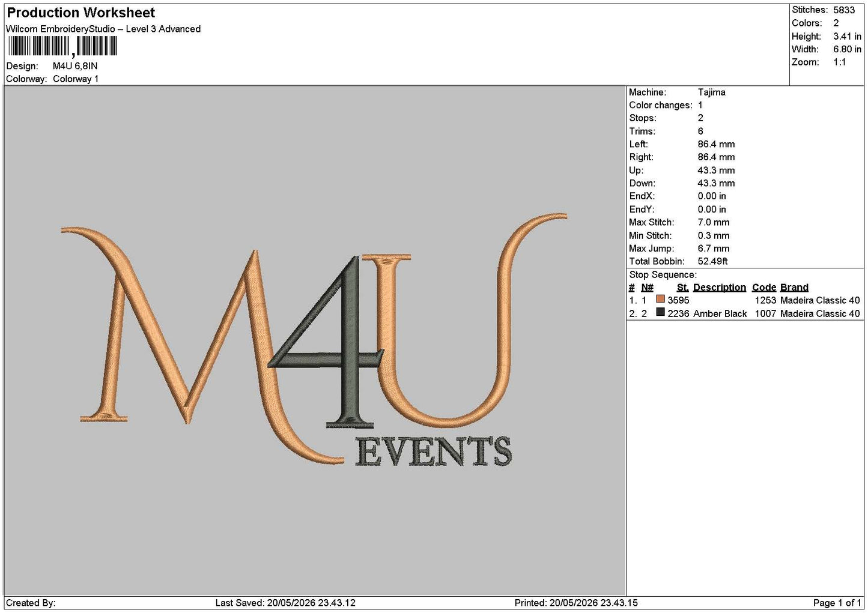Image resolution: width=868 pixels, height=613 pixels.
Task: Click the 'Color changes:' label
Action: click(x=661, y=106)
